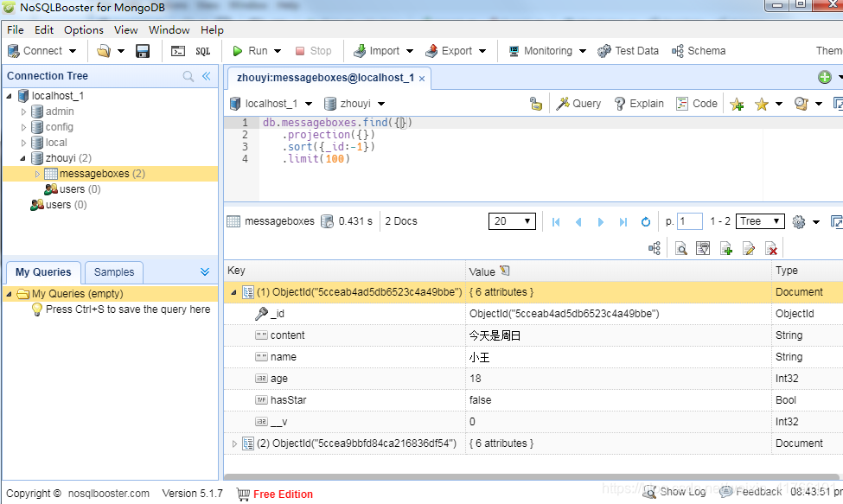Search the connection tree

(188, 76)
